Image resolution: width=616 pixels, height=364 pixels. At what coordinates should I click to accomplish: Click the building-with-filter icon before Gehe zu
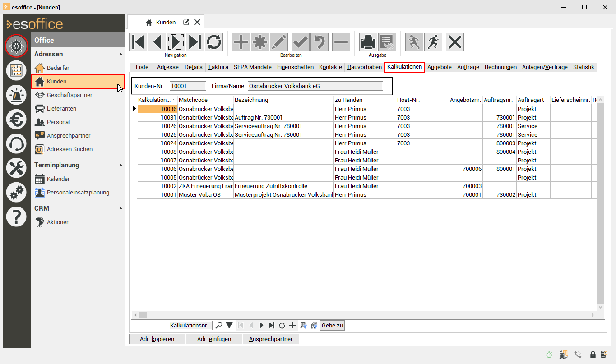coord(314,325)
